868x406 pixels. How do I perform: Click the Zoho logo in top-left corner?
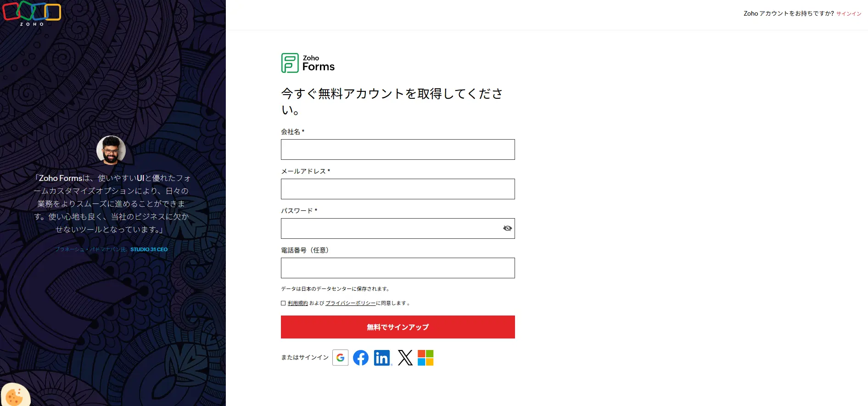coord(32,13)
